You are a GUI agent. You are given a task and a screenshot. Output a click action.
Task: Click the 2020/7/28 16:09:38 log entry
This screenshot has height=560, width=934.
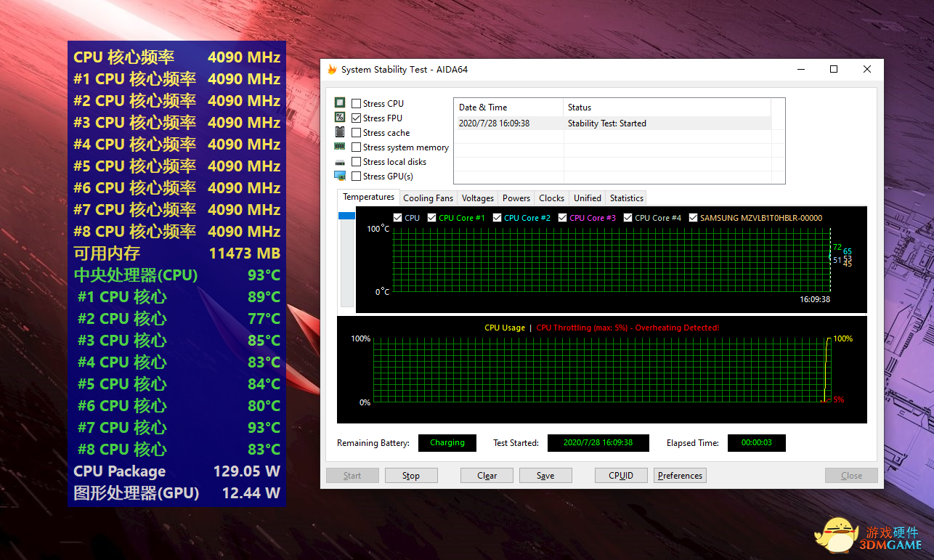tap(495, 123)
